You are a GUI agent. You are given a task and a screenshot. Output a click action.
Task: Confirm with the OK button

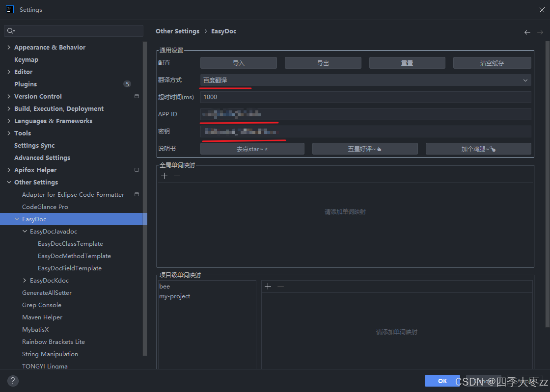tap(442, 381)
